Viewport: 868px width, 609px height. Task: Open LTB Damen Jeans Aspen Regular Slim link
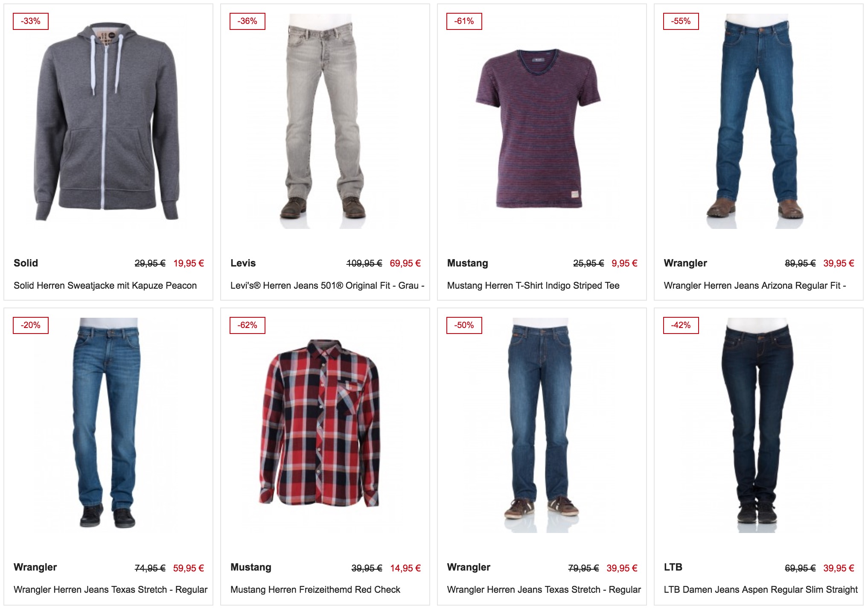coord(760,590)
